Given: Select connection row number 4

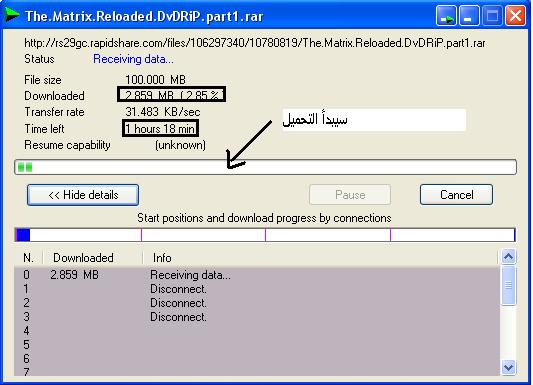Looking at the screenshot, I should click(257, 331).
